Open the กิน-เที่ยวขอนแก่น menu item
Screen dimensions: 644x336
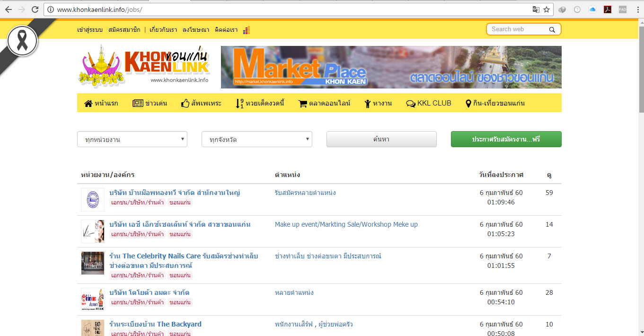click(x=495, y=103)
